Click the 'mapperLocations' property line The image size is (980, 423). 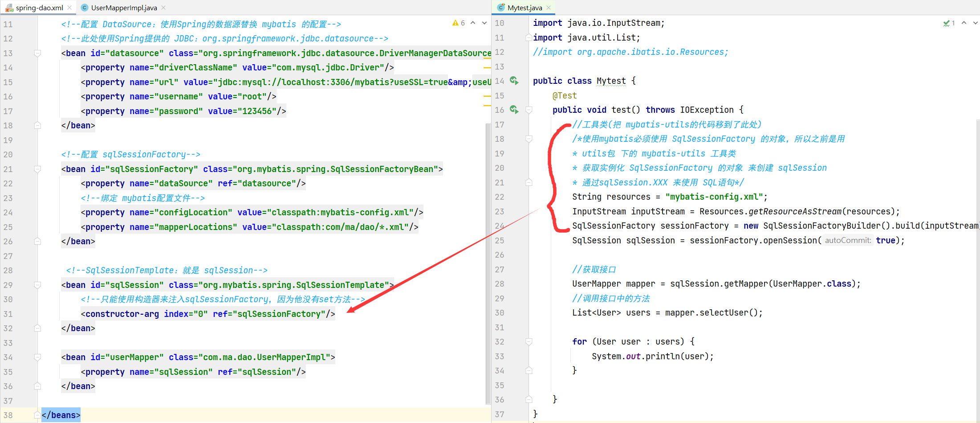click(x=250, y=227)
